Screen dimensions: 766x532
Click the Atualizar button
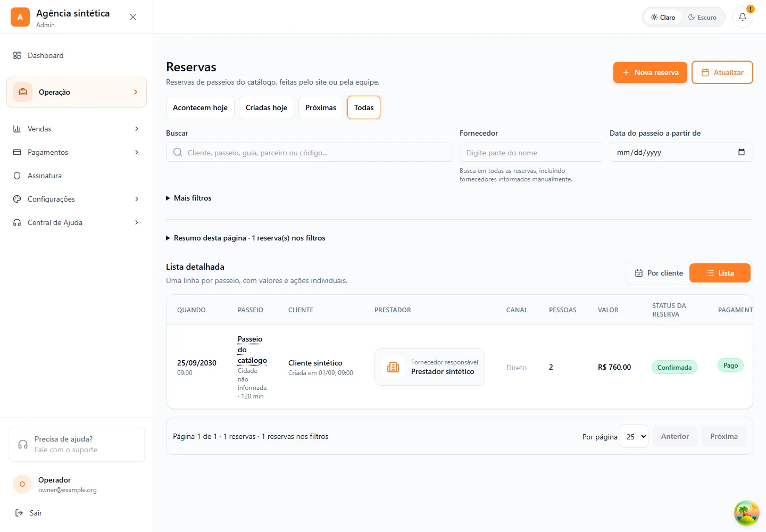click(722, 72)
